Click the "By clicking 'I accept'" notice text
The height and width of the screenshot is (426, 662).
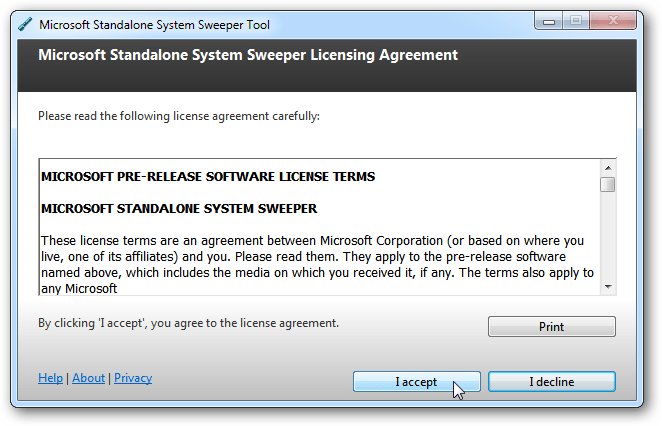point(188,323)
